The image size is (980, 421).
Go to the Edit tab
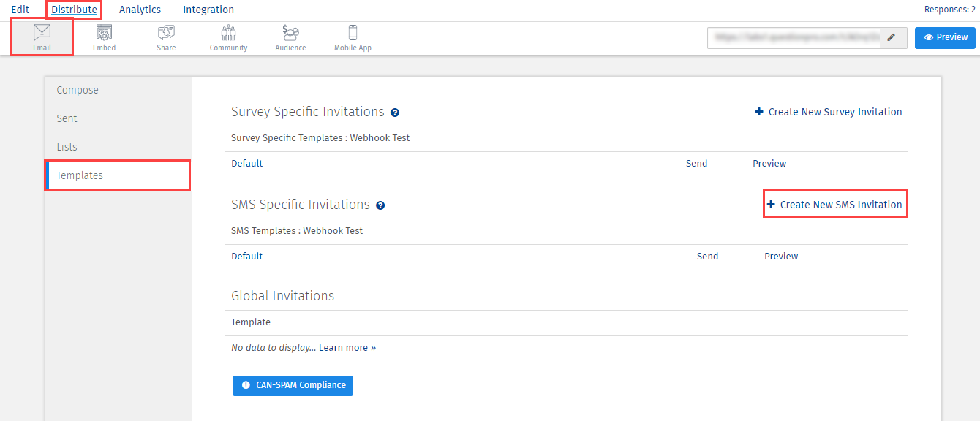[20, 10]
